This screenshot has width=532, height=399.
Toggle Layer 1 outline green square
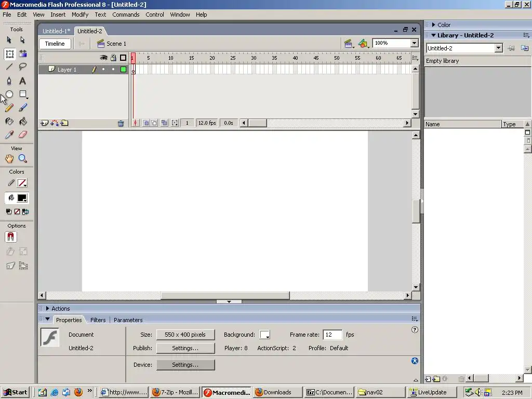(x=124, y=70)
